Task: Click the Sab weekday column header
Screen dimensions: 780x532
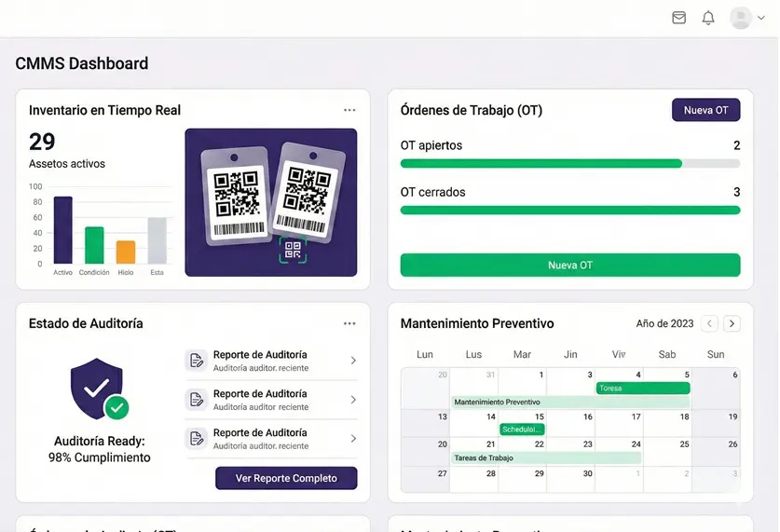Action: [x=667, y=354]
